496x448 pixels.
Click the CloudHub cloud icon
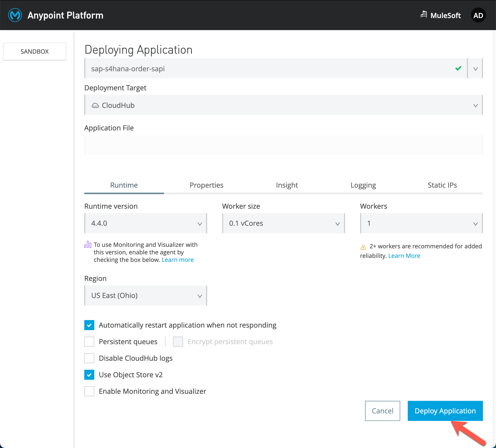(x=95, y=106)
